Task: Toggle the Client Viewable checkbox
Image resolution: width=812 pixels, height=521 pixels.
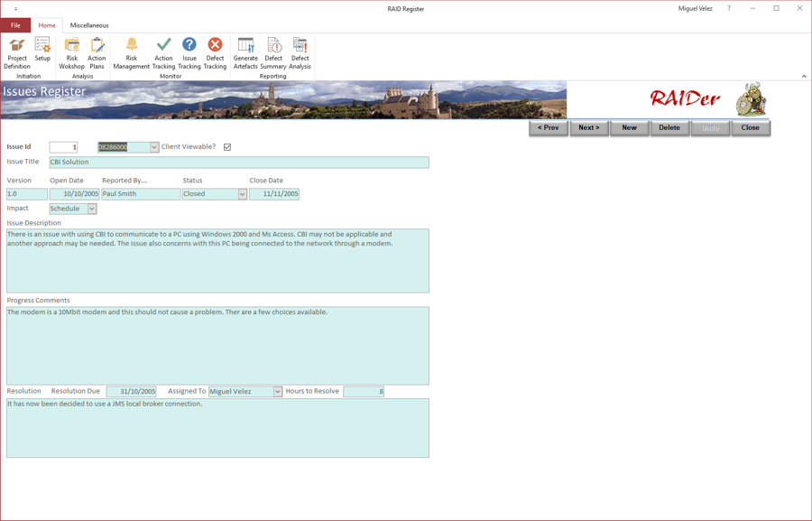Action: click(x=227, y=147)
